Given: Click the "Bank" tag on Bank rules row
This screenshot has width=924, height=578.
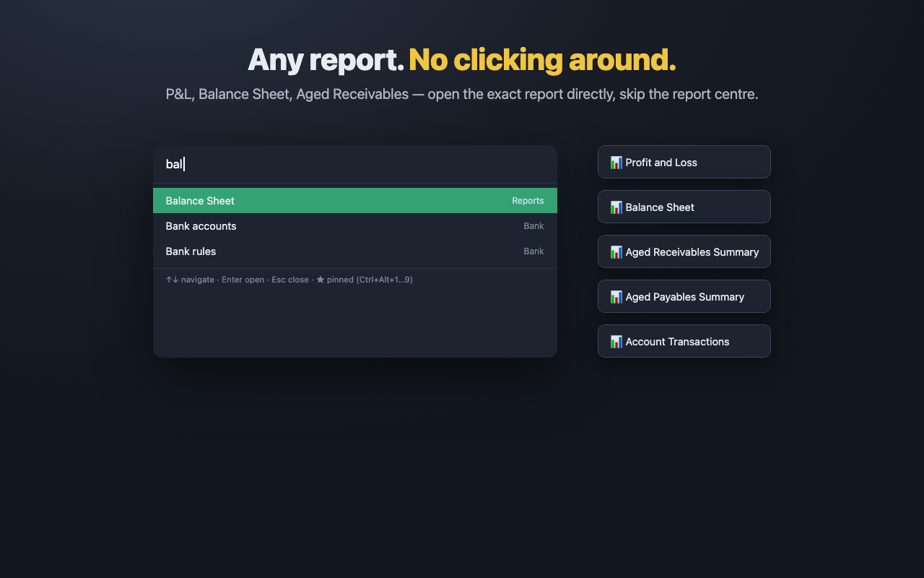Looking at the screenshot, I should coord(533,251).
